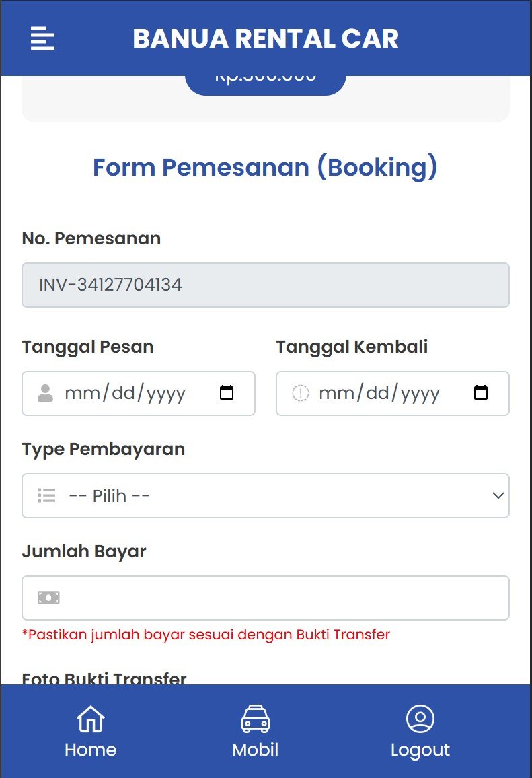
Task: Open Tanggal Pesan calendar picker icon
Action: click(x=227, y=393)
